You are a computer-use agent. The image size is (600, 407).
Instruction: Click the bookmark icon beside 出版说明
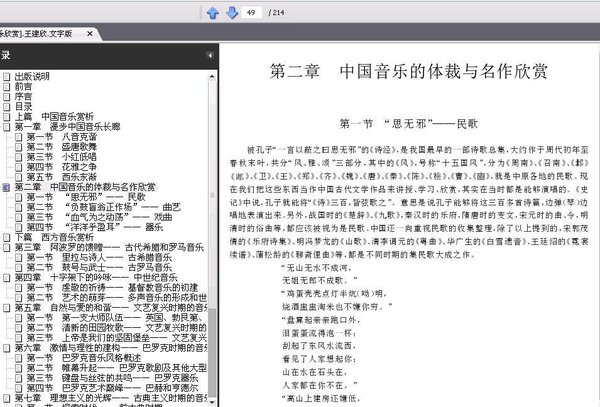pyautogui.click(x=7, y=77)
